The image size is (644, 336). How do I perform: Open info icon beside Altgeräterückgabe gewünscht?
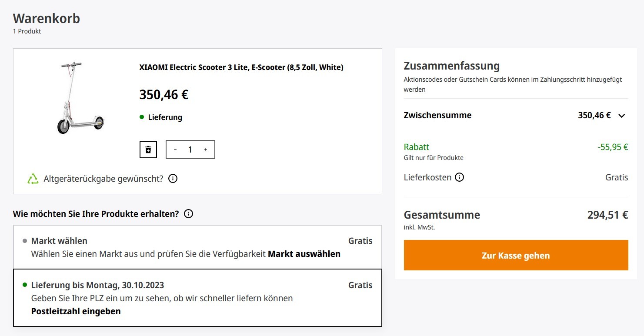(x=173, y=179)
